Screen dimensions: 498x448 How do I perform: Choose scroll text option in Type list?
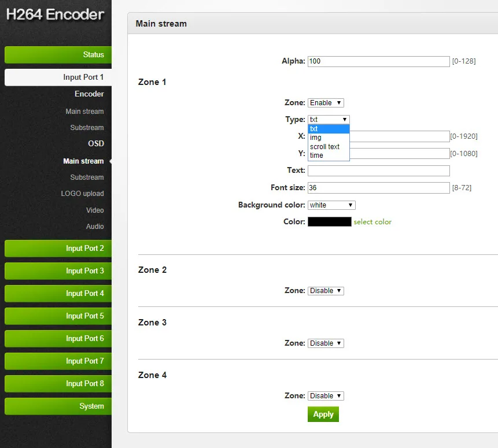click(x=329, y=146)
